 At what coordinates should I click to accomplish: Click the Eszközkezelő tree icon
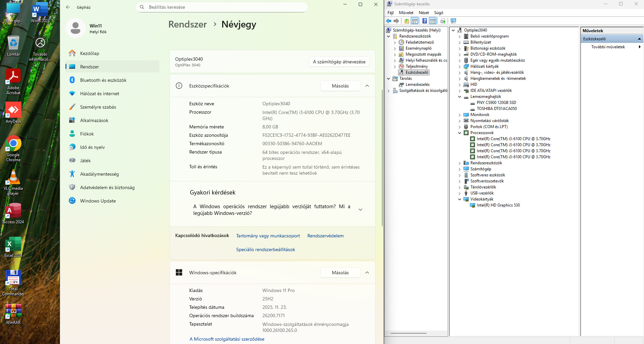[x=401, y=72]
